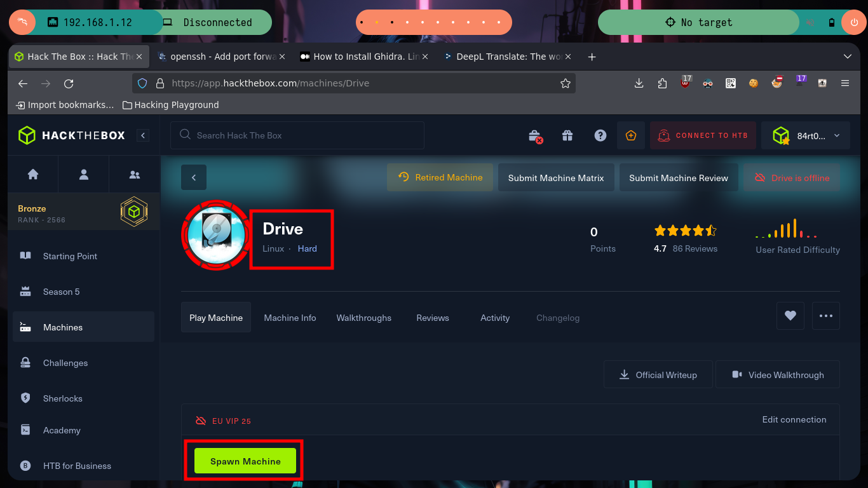Open the three-dots more options menu
The height and width of the screenshot is (488, 868).
pos(826,315)
